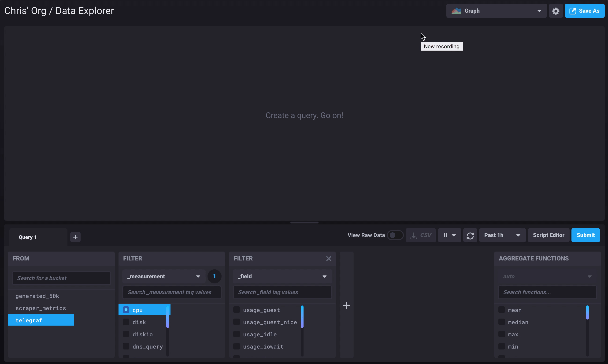Add a new query tab with plus
This screenshot has height=364, width=608.
(x=75, y=237)
